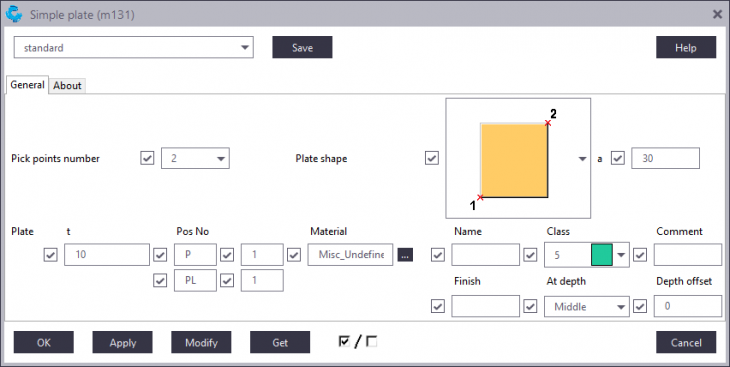Click the Tekla app icon in title bar
The width and height of the screenshot is (730, 367).
coord(14,14)
